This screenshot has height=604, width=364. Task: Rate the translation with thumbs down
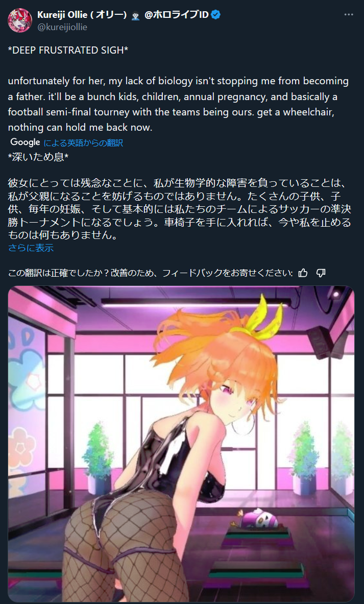[x=321, y=273]
